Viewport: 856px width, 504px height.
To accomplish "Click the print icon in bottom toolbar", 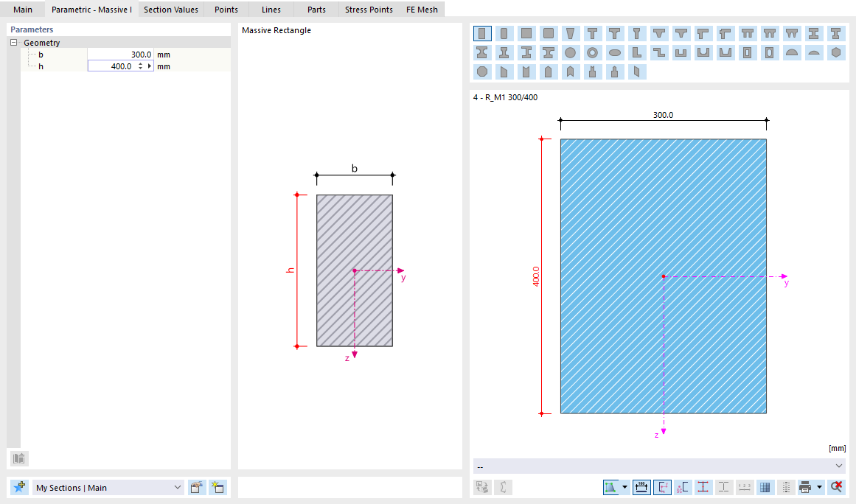I will coord(805,487).
